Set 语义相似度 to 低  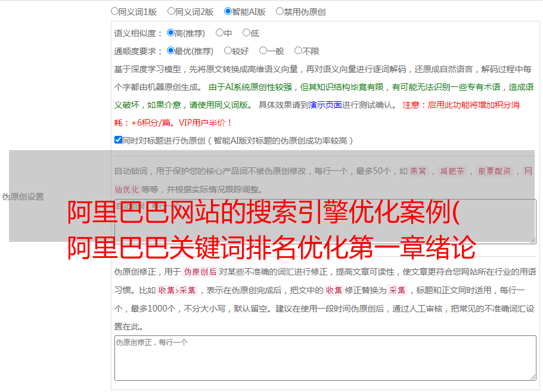point(246,33)
